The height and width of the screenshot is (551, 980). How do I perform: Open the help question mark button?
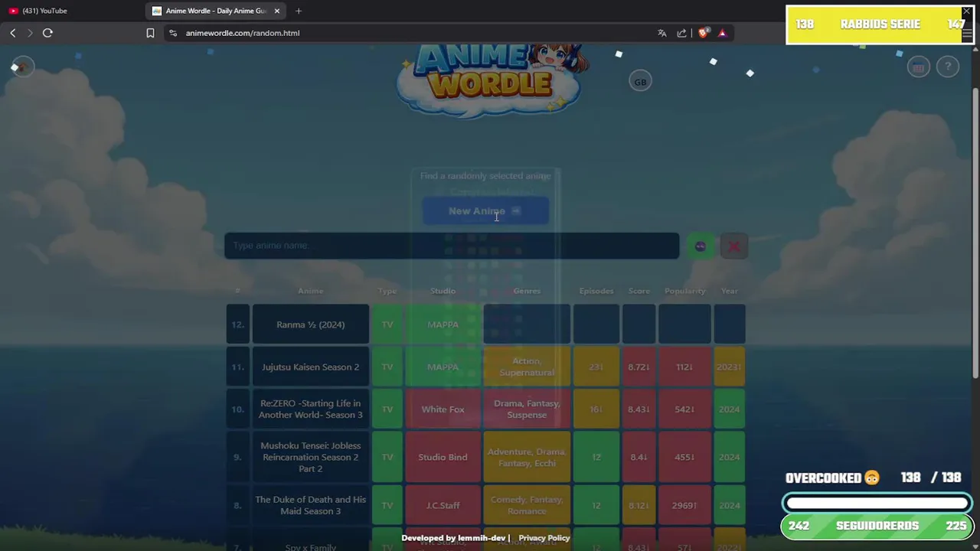pos(948,67)
